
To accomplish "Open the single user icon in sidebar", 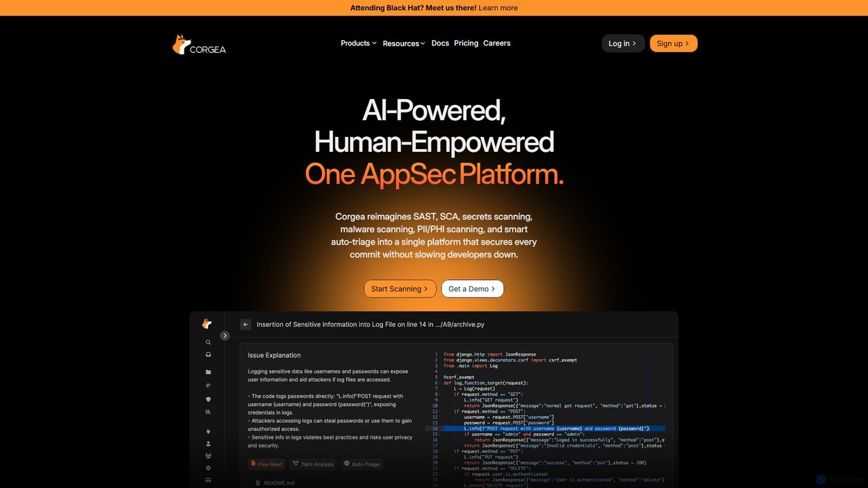I will 208,444.
